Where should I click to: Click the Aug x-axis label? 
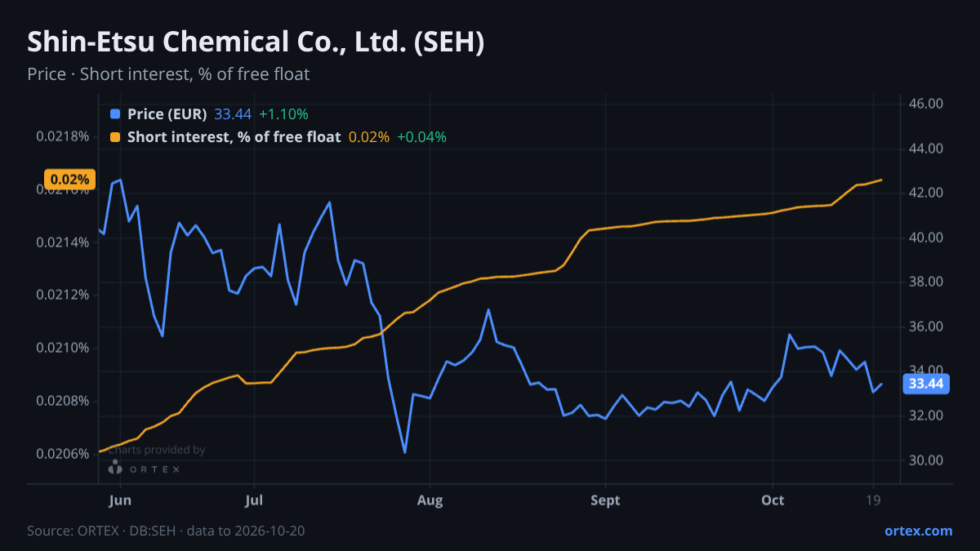pos(430,500)
